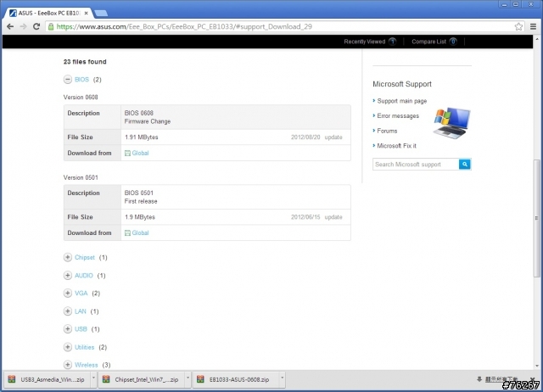Select the 'Firmware Change' description text

click(x=148, y=121)
